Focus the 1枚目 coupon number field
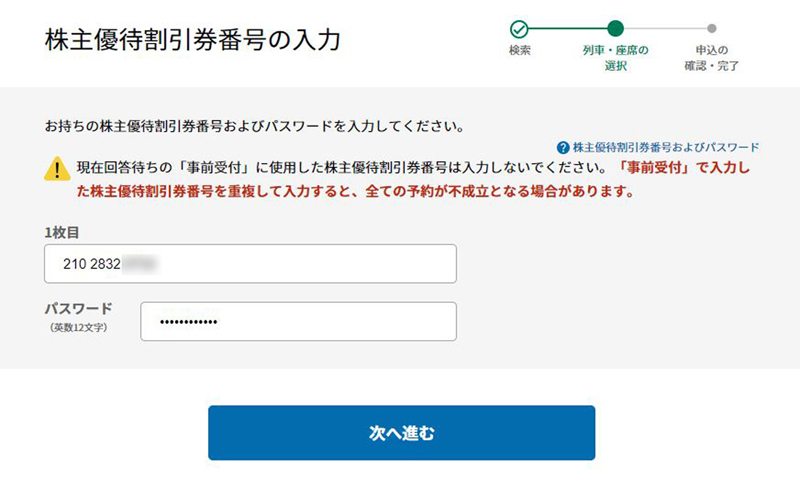The image size is (800, 498). point(251,264)
